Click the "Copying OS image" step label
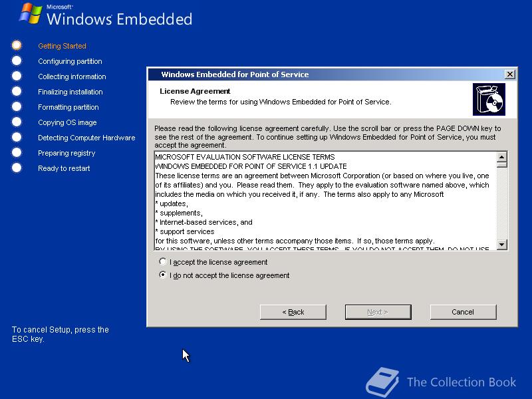532x399 pixels. coord(67,122)
